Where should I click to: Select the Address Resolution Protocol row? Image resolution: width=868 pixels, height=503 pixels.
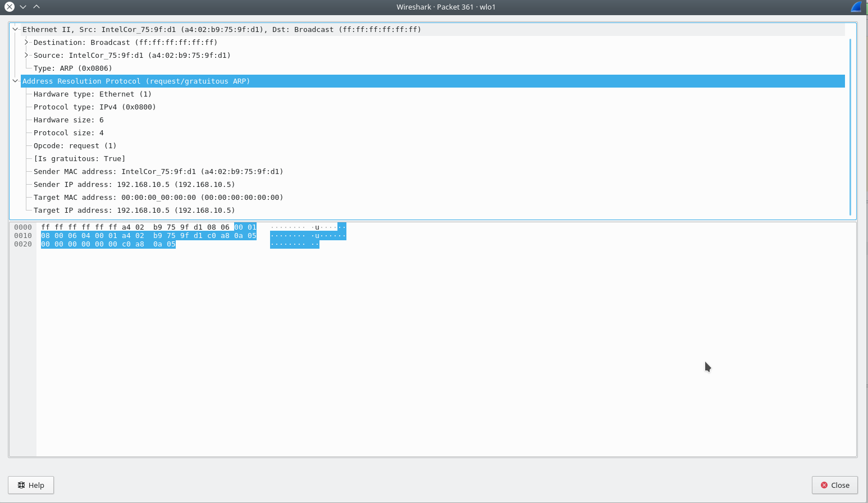pos(433,81)
